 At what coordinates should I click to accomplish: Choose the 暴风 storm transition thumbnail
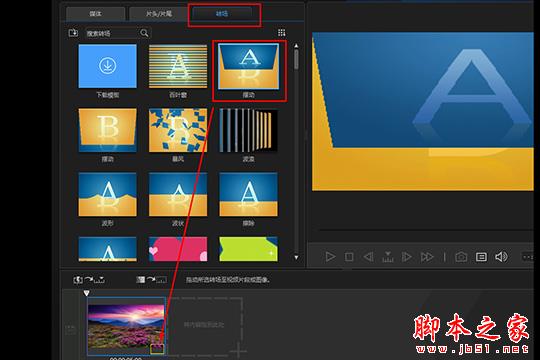(x=178, y=130)
